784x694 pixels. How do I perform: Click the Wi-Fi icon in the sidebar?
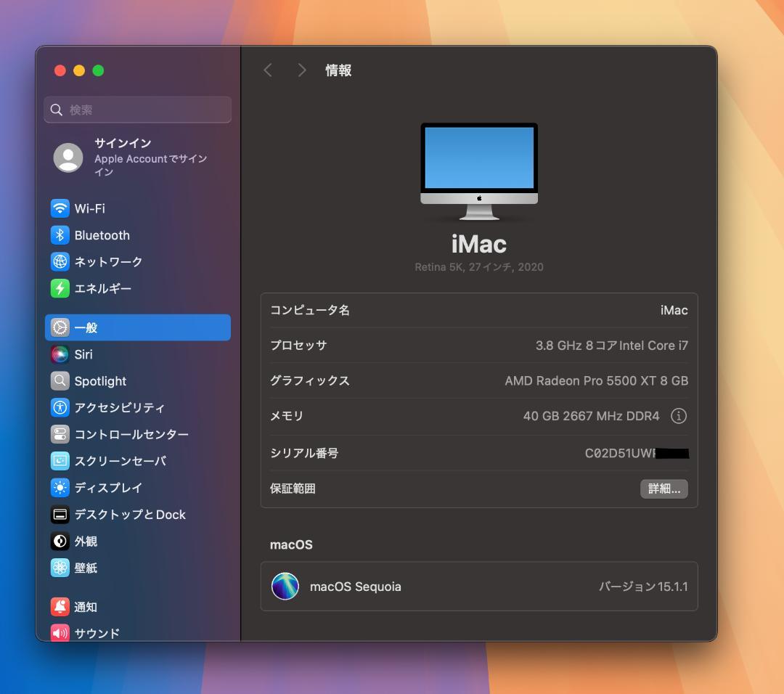tap(60, 208)
